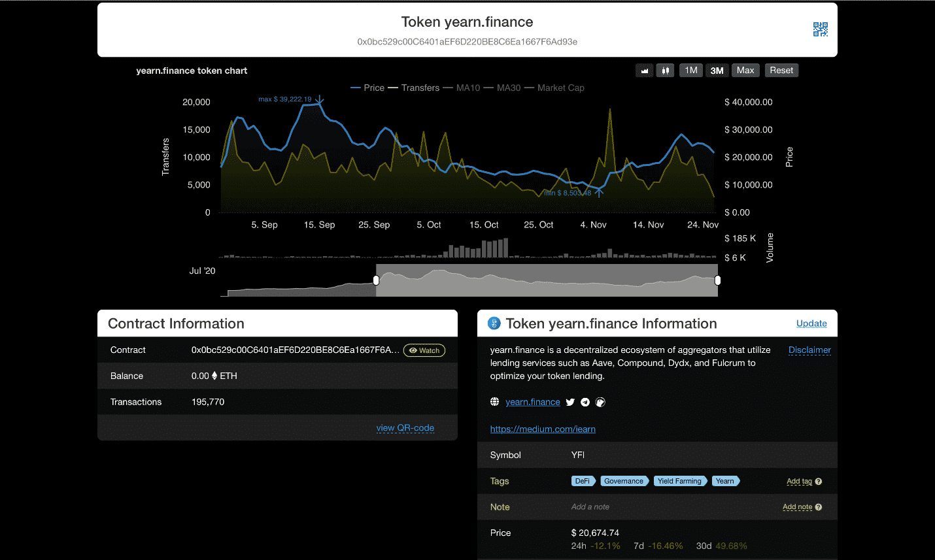This screenshot has height=560, width=935.
Task: Reset the chart zoom
Action: 781,71
